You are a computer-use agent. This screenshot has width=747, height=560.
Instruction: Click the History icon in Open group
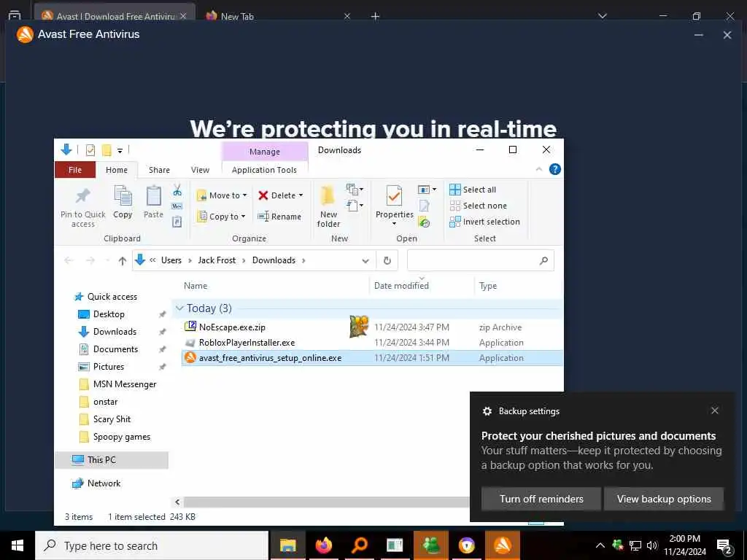pyautogui.click(x=424, y=222)
